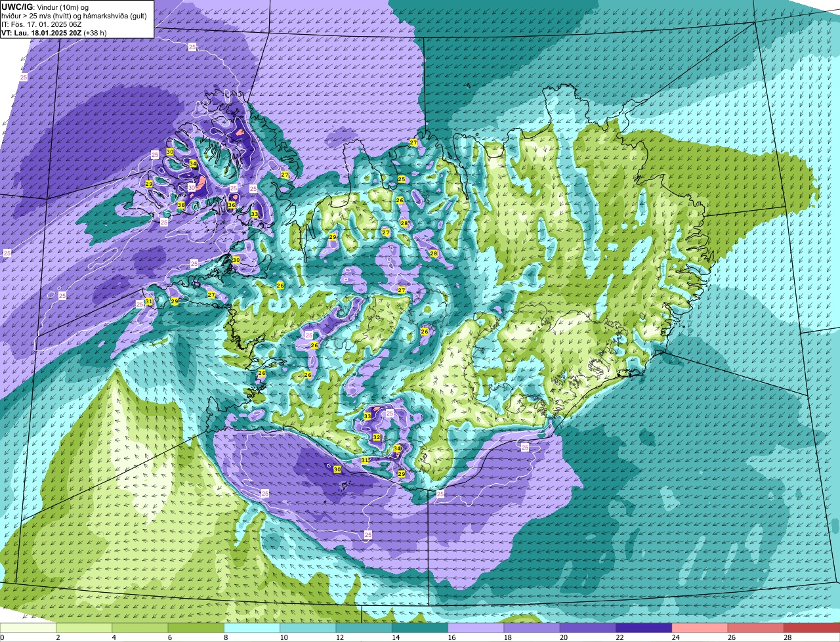Select the 20–22 m/s purple legend swatch
Screen dimensions: 840x642
[588, 628]
